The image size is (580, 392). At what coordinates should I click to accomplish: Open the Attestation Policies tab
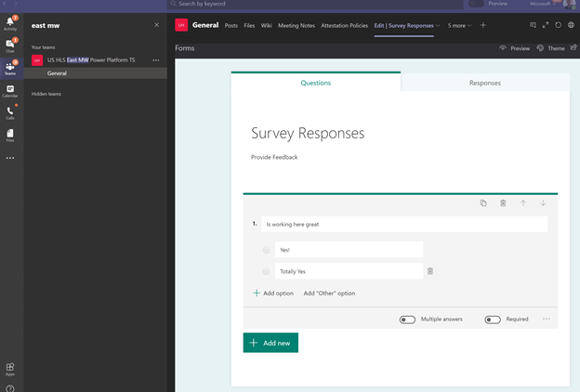click(x=344, y=25)
